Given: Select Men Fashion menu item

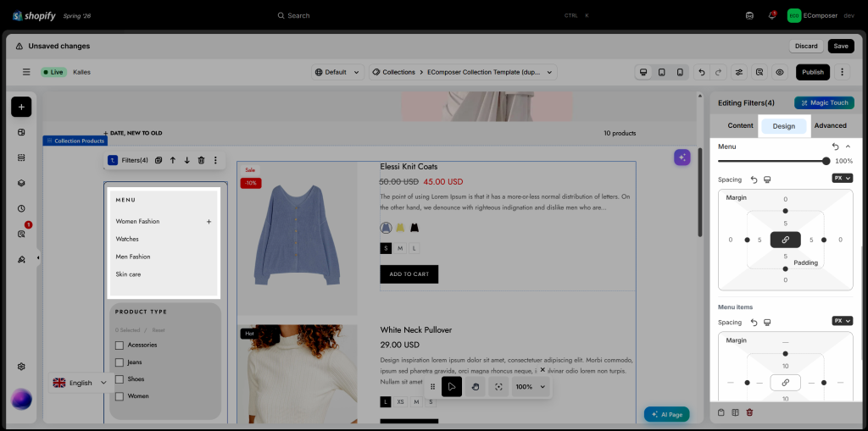Looking at the screenshot, I should coord(133,257).
